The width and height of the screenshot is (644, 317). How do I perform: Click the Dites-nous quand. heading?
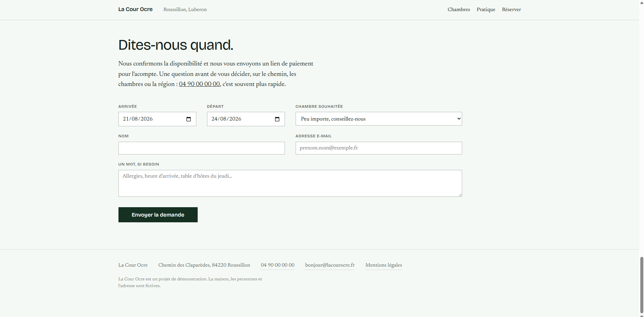pos(176,45)
